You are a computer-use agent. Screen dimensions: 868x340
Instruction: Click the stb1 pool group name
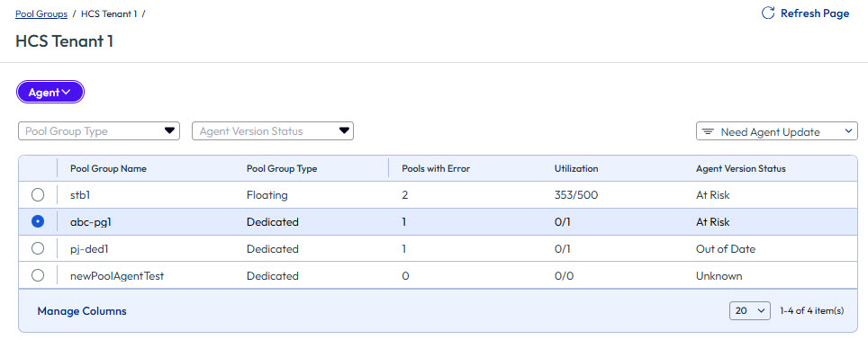click(x=81, y=195)
